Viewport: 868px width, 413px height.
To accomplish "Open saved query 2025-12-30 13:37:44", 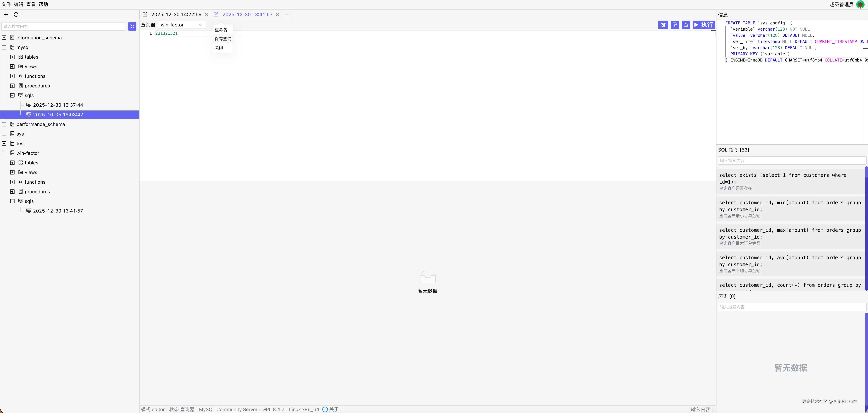I will [x=58, y=105].
